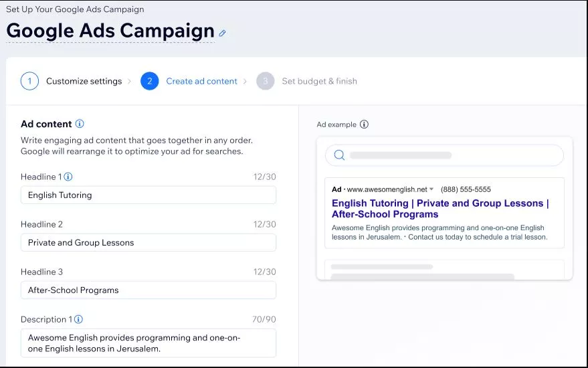Focus the Headline 2 Private and Group Lessons field

[x=149, y=243]
